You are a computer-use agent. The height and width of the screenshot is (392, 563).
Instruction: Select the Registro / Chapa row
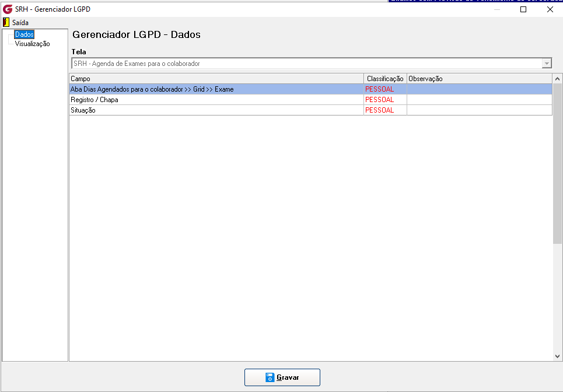click(310, 100)
